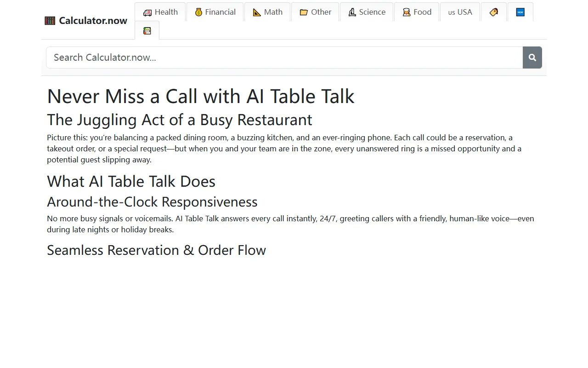The width and height of the screenshot is (588, 368).
Task: Open the Science category
Action: [x=367, y=12]
